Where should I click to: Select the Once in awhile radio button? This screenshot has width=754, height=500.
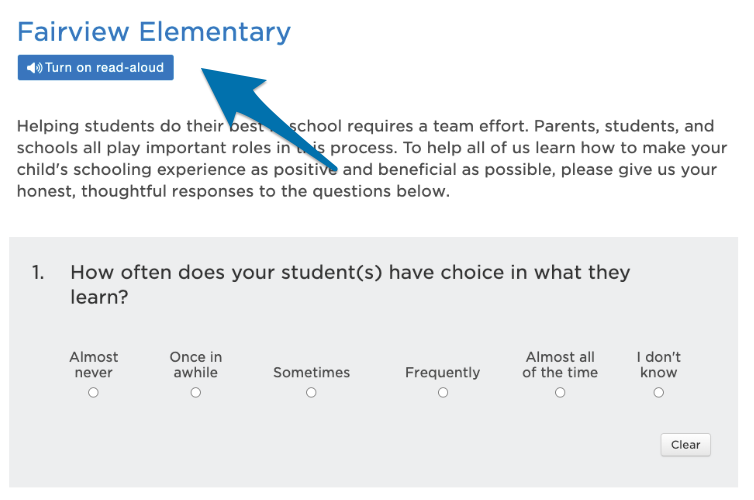point(196,393)
